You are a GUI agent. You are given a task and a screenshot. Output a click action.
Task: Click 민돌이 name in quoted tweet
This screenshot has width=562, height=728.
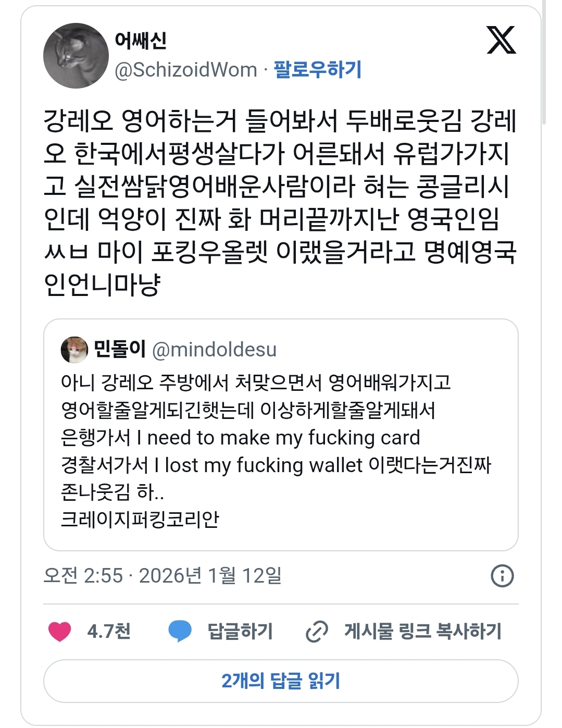[119, 349]
